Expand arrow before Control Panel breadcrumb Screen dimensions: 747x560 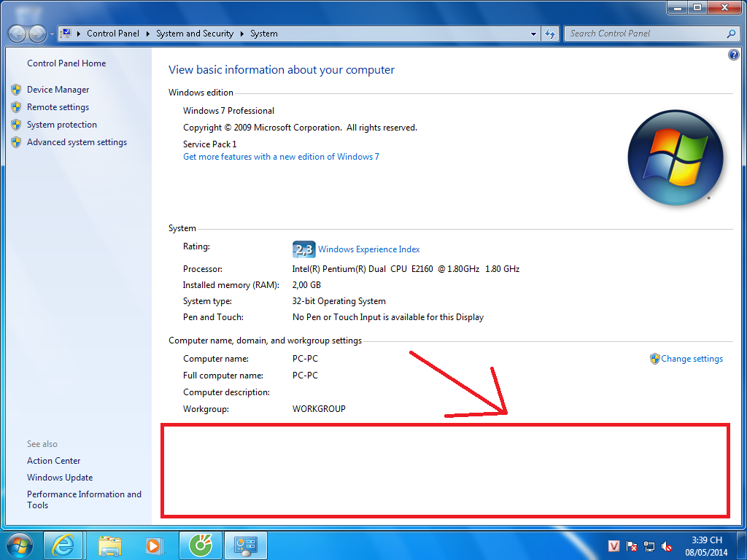click(x=79, y=34)
